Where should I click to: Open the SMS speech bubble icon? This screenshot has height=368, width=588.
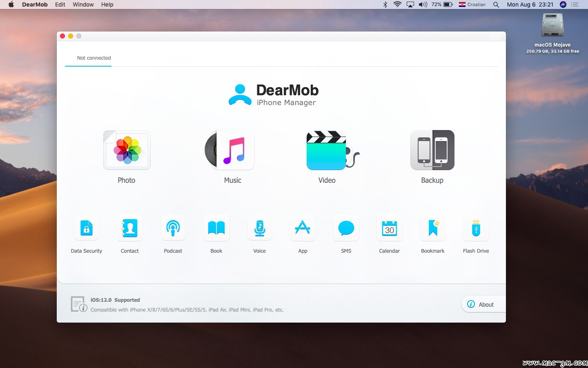(346, 228)
